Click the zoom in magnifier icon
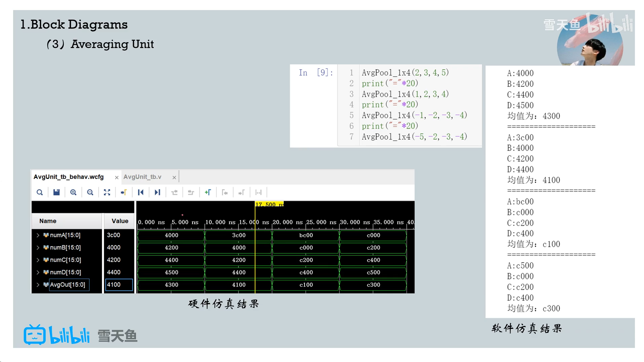Image resolution: width=644 pixels, height=362 pixels. pos(73,192)
